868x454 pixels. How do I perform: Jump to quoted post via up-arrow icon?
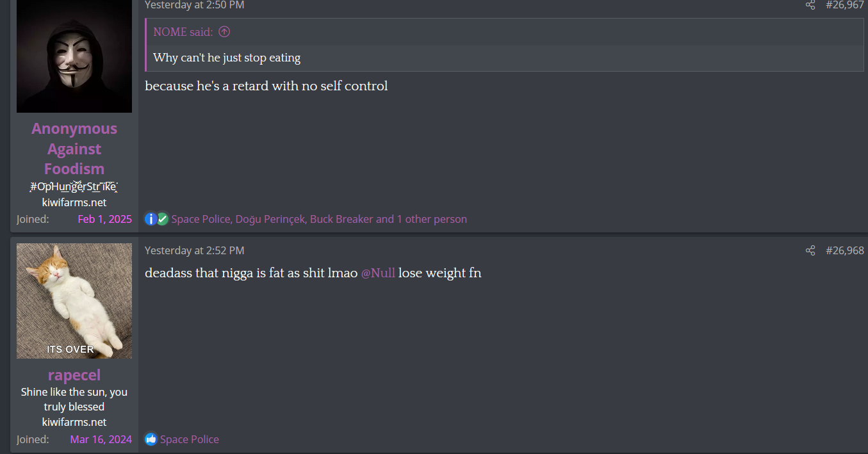pyautogui.click(x=224, y=32)
